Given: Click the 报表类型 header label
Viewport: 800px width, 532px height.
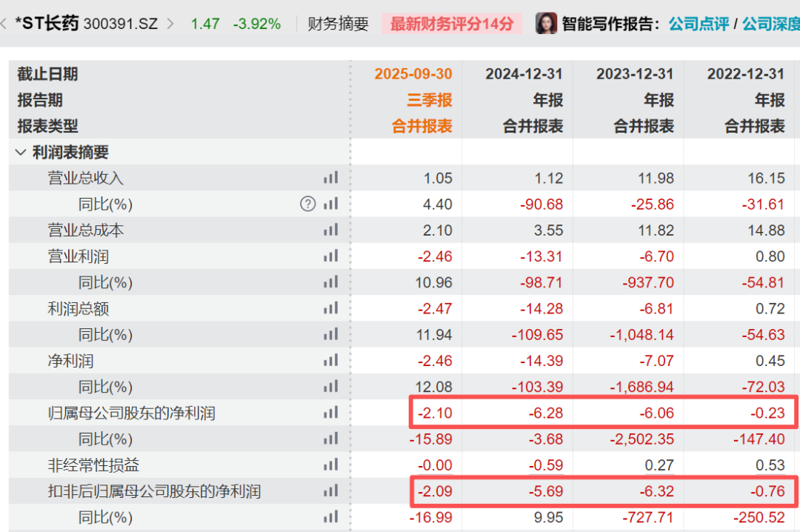Looking at the screenshot, I should click(x=47, y=126).
